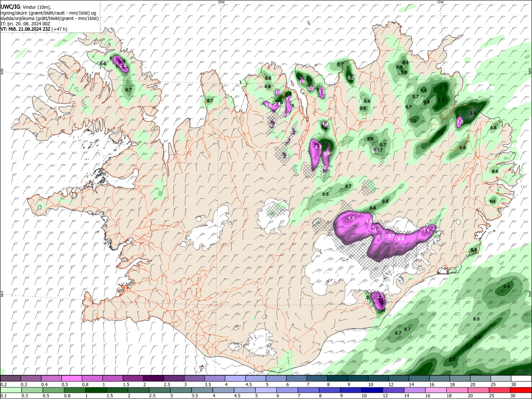This screenshot has width=532, height=399.
Task: Select the 'VT: Mið. 21.08.2024 23Z (+47 h)' valid time line
Action: coord(34,29)
